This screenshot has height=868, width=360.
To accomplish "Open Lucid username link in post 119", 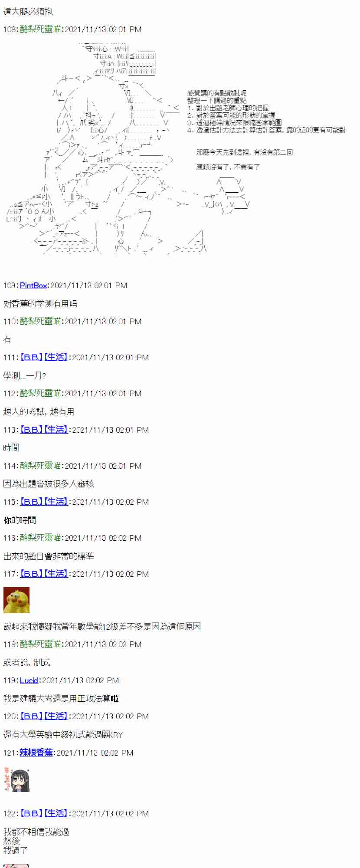I will coord(29,681).
